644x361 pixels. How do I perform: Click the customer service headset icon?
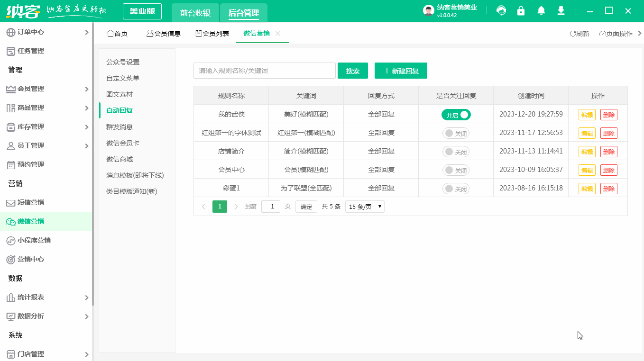(x=501, y=10)
